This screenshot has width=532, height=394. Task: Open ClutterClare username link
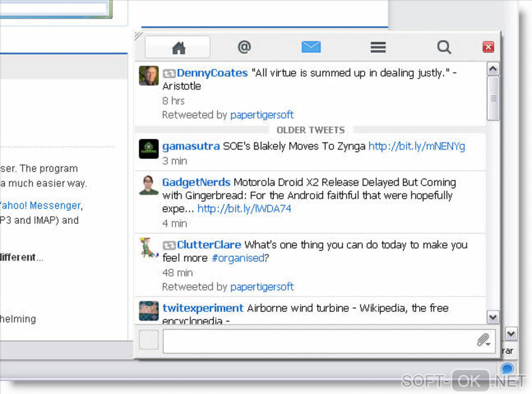click(x=209, y=245)
